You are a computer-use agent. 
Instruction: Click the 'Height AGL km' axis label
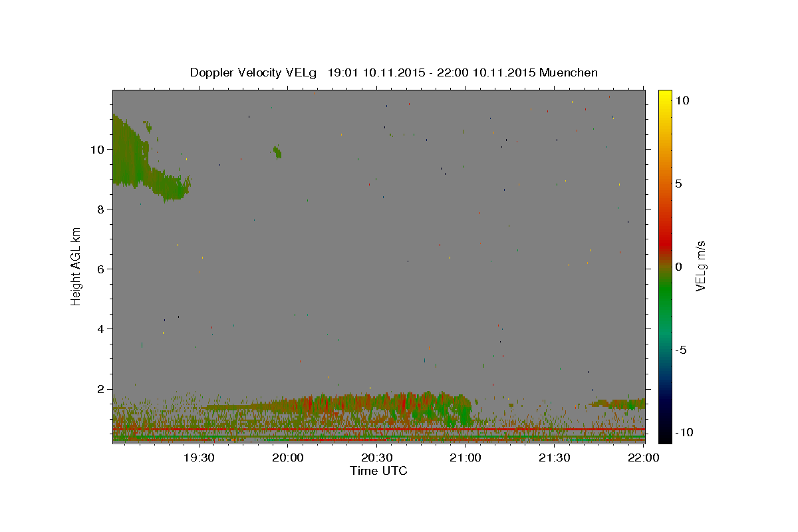(76, 266)
